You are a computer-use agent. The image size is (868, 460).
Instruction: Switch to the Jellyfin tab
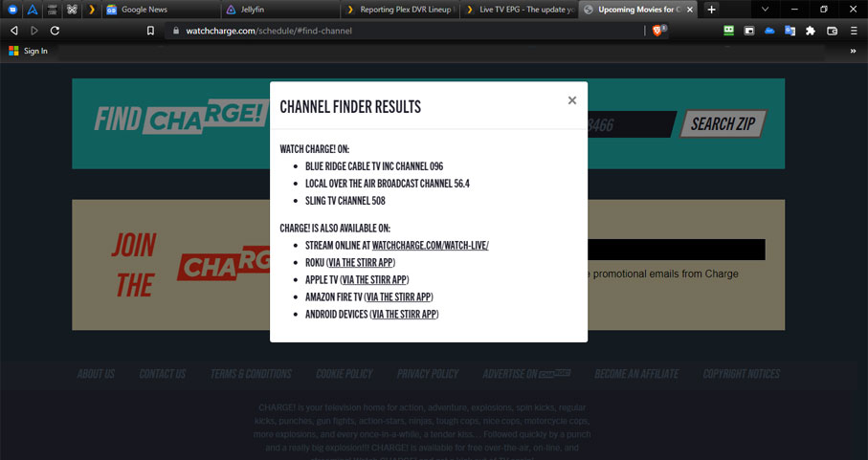[x=281, y=10]
